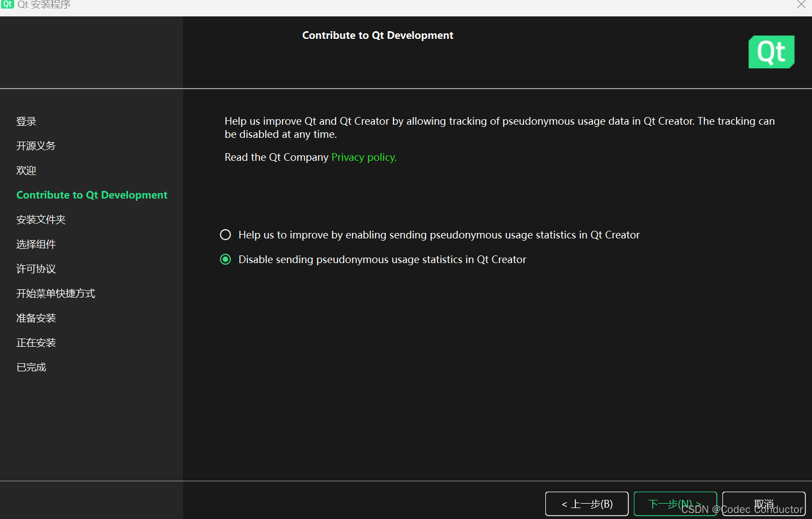This screenshot has width=812, height=519.
Task: Select the 已完成 step in sidebar
Action: click(x=31, y=368)
